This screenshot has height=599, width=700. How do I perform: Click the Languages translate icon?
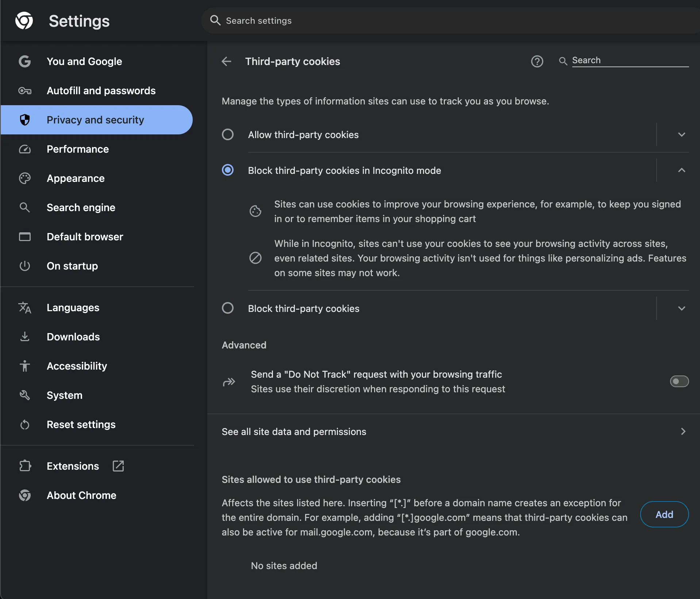pos(25,308)
